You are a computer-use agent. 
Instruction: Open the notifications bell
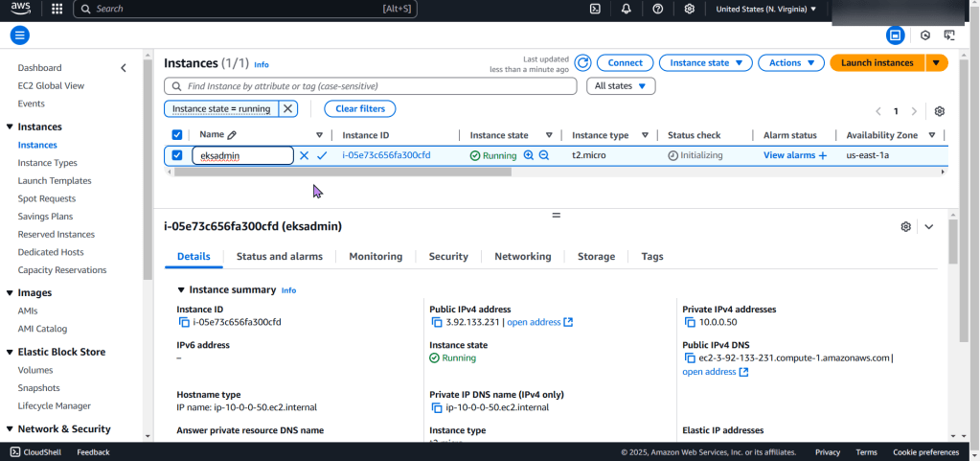point(626,9)
